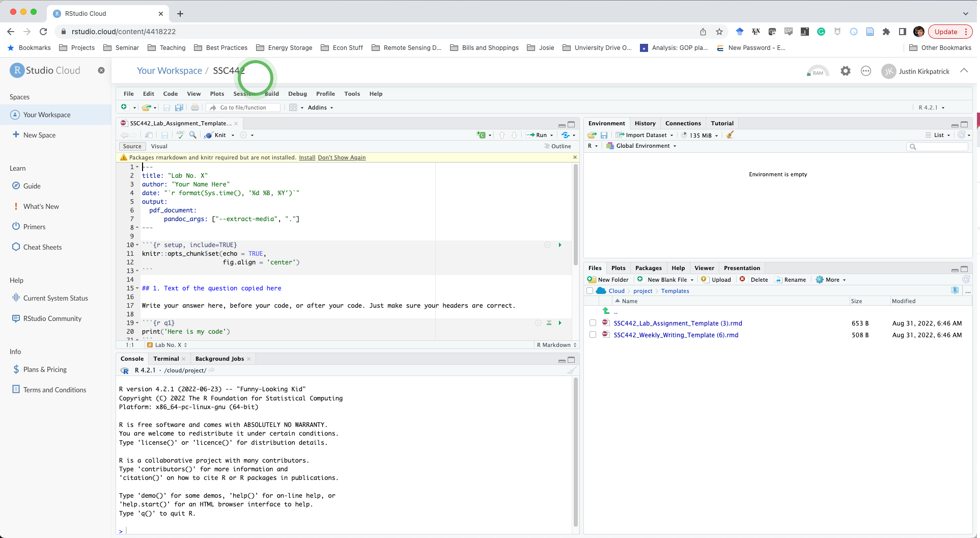Check the SSC442_Weekly_Writing_Template (6).rmd checkbox
The height and width of the screenshot is (538, 980).
coord(593,335)
